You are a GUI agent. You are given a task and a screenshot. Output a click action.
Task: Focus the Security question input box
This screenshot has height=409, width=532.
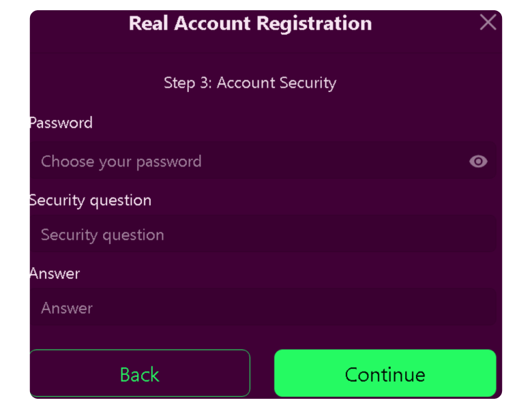coord(259,235)
